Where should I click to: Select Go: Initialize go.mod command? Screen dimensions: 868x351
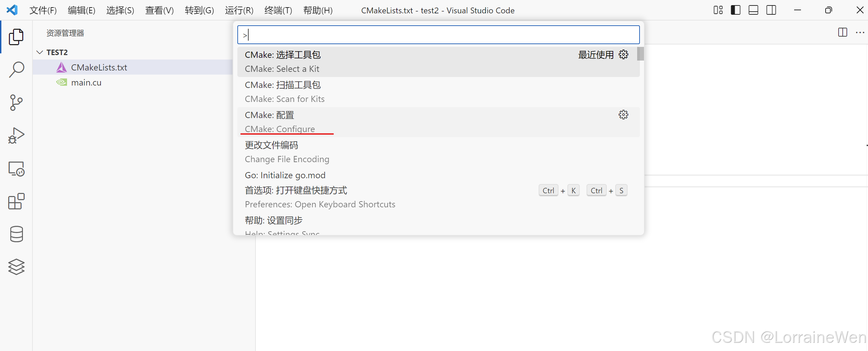[438, 175]
